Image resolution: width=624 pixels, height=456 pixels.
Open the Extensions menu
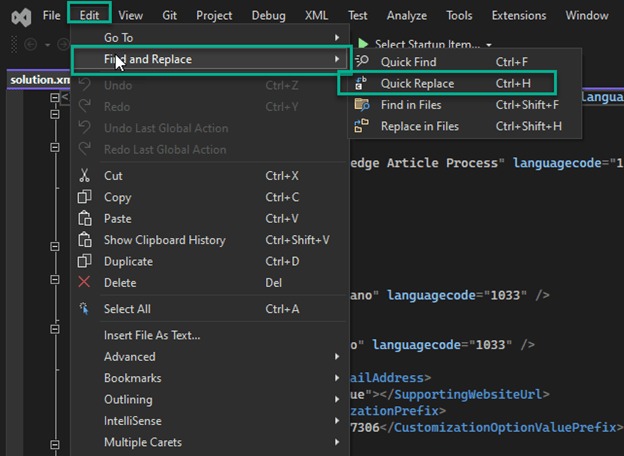point(518,16)
